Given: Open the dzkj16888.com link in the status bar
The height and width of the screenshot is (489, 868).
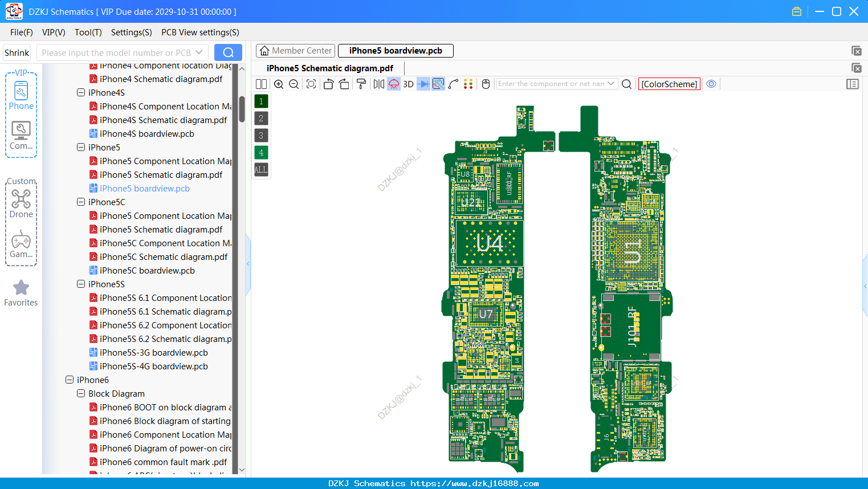Looking at the screenshot, I should point(474,483).
